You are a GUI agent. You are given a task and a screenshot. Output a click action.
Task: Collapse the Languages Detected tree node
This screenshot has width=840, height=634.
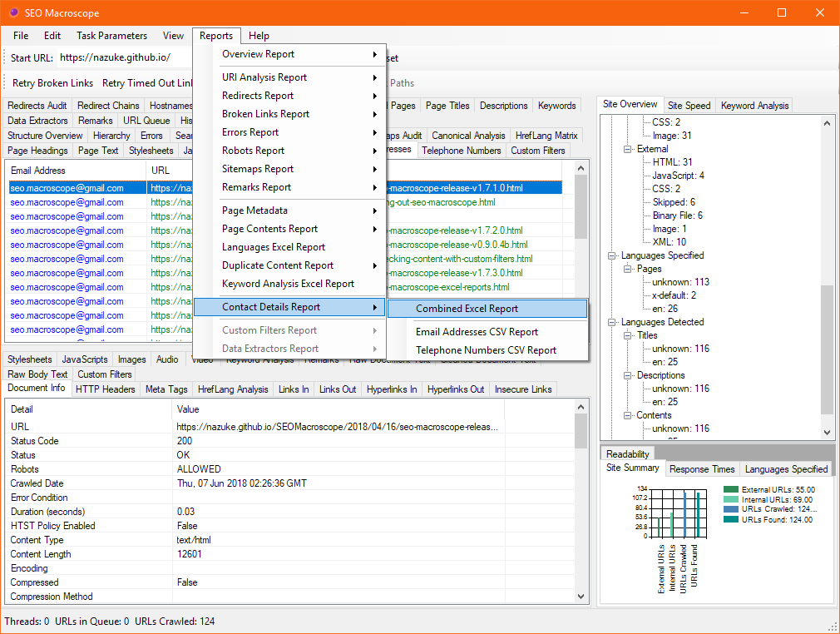pyautogui.click(x=611, y=322)
